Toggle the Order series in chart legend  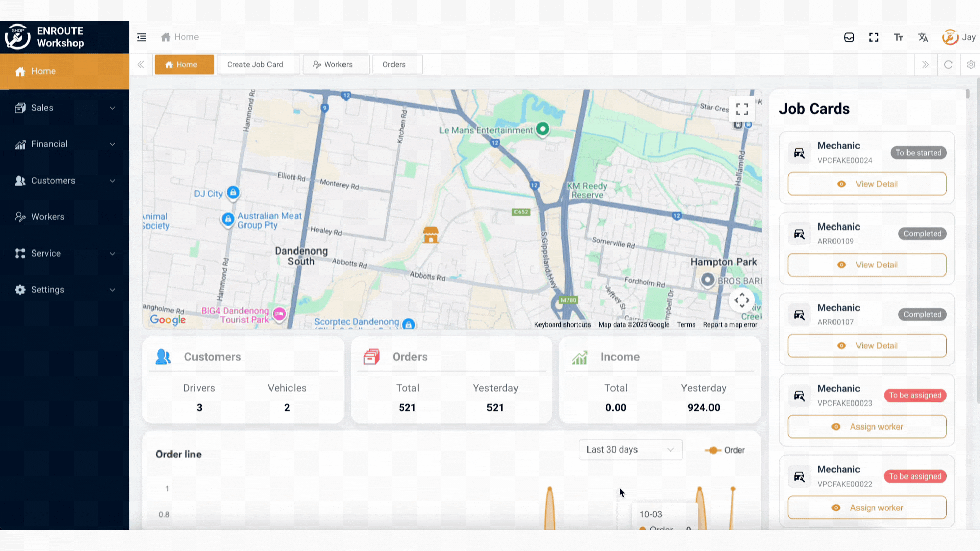click(x=724, y=450)
